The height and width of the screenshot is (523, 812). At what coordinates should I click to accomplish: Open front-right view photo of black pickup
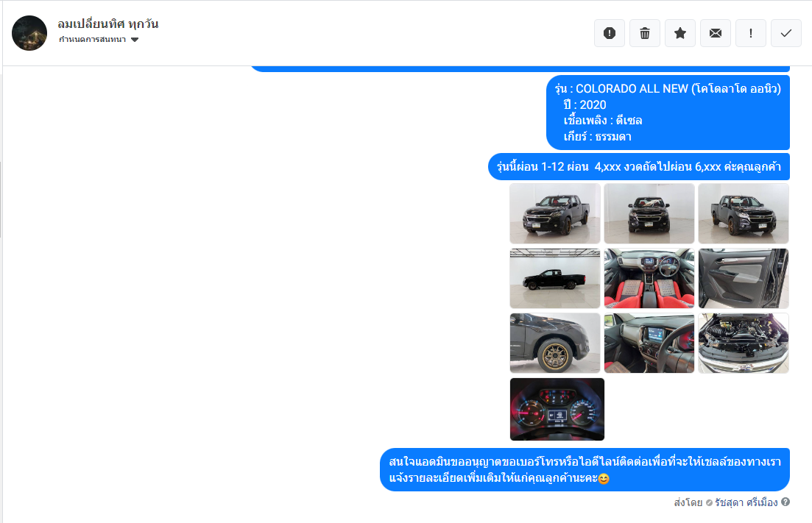click(744, 213)
